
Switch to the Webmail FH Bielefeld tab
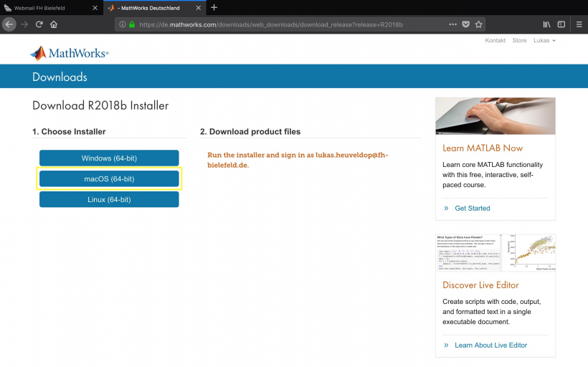[x=50, y=7]
